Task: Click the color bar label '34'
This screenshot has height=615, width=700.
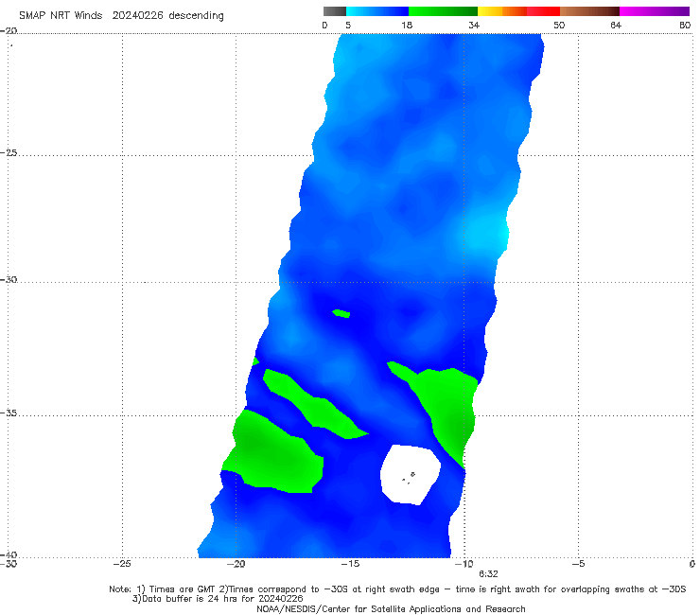Action: [474, 26]
